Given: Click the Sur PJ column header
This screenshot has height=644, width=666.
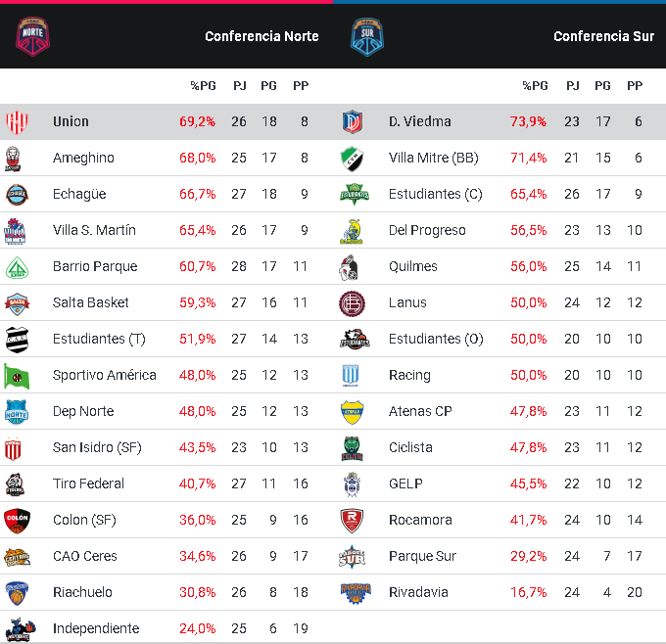Looking at the screenshot, I should 573,86.
